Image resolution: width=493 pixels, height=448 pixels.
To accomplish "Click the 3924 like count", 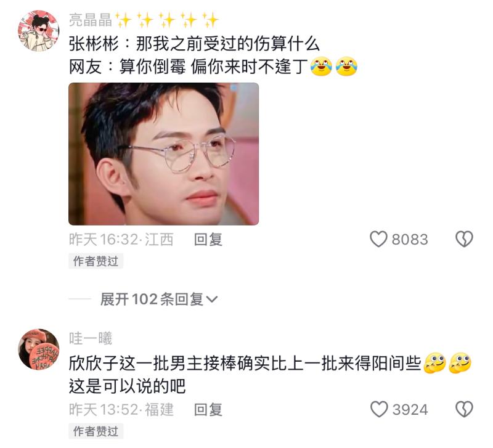I will click(410, 410).
